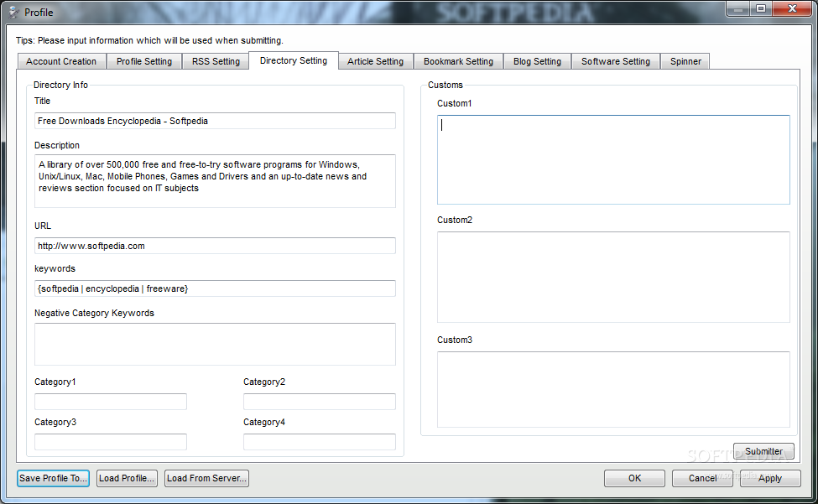The image size is (818, 504).
Task: Maximize the Profile window
Action: (761, 9)
